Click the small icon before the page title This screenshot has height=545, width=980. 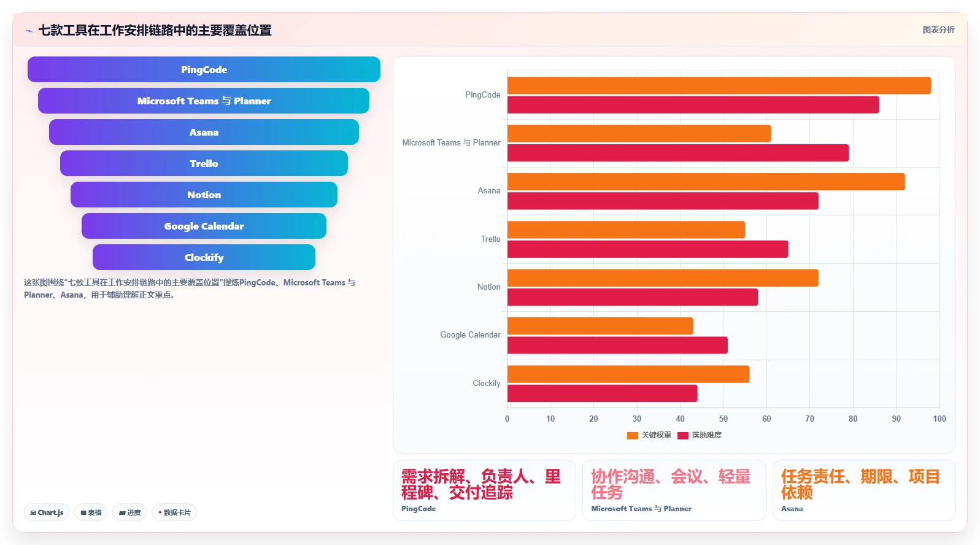tap(29, 30)
